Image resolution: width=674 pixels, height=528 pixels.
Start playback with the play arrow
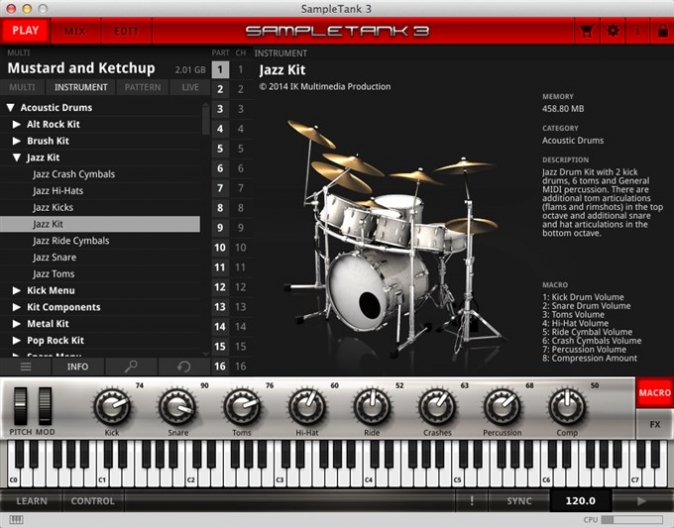[x=641, y=501]
